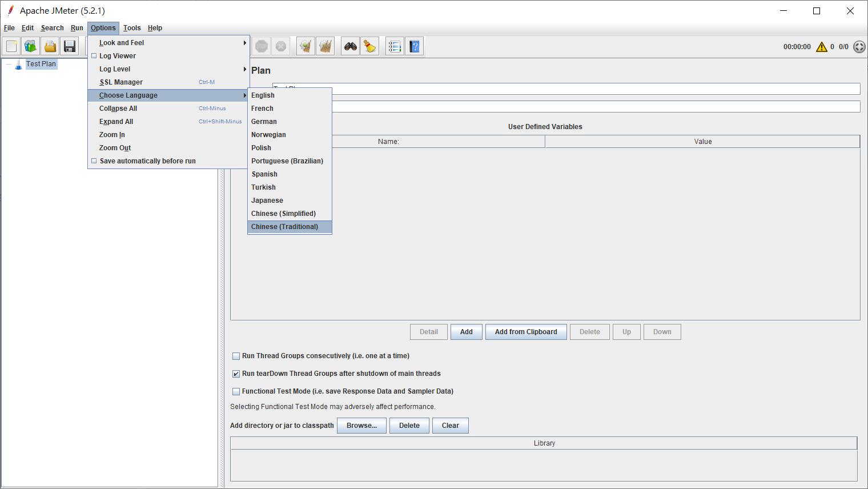Open the Search menu

click(52, 28)
